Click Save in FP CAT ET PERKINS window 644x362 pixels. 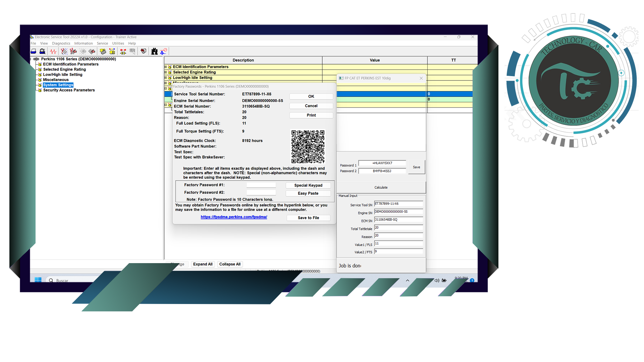417,167
